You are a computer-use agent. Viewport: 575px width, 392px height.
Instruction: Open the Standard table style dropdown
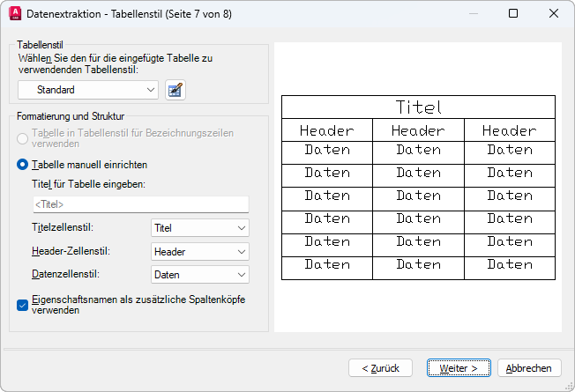(x=88, y=90)
